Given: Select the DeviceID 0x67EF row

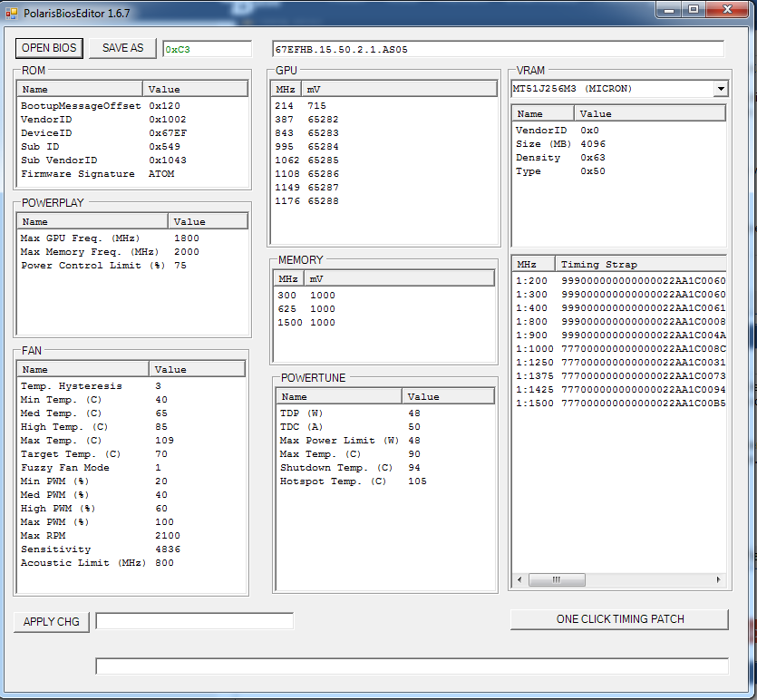Looking at the screenshot, I should coord(132,132).
